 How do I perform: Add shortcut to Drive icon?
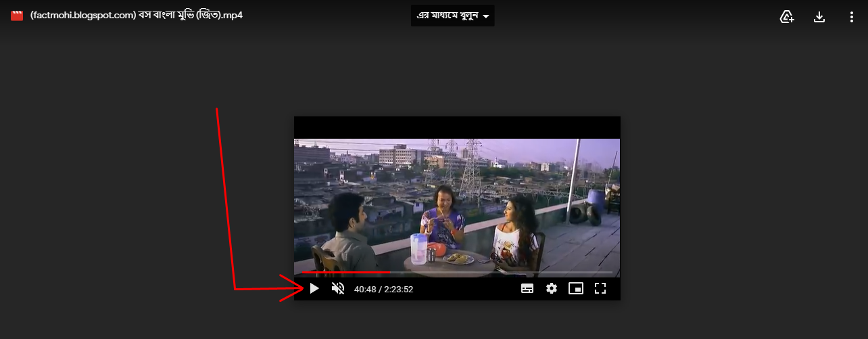point(787,17)
